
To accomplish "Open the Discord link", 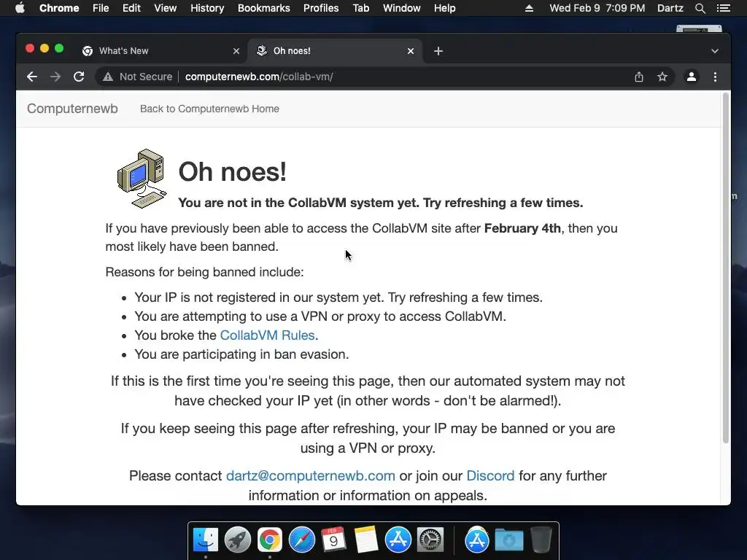I will pos(490,475).
